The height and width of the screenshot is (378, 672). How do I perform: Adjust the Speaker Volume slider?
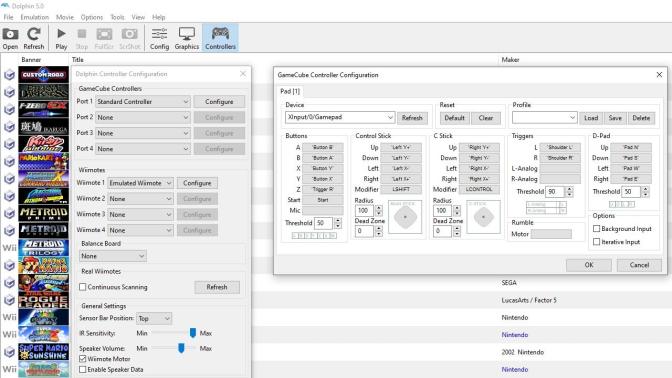click(x=181, y=348)
